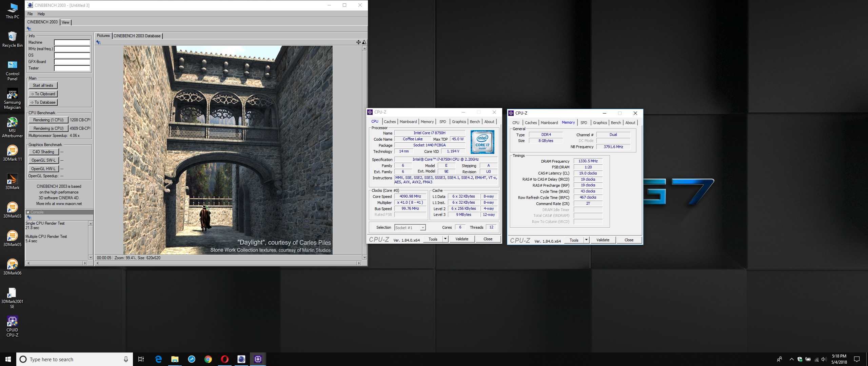
Task: Click the microphone icon in search box
Action: [x=126, y=359]
